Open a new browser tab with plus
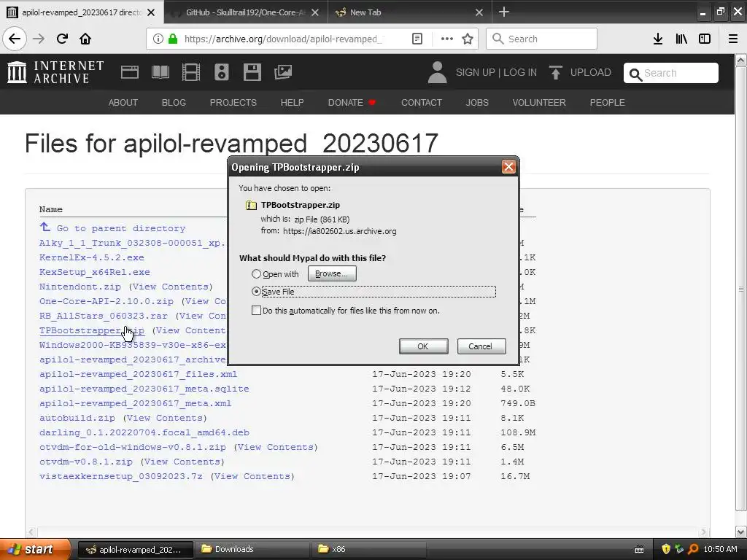 504,12
